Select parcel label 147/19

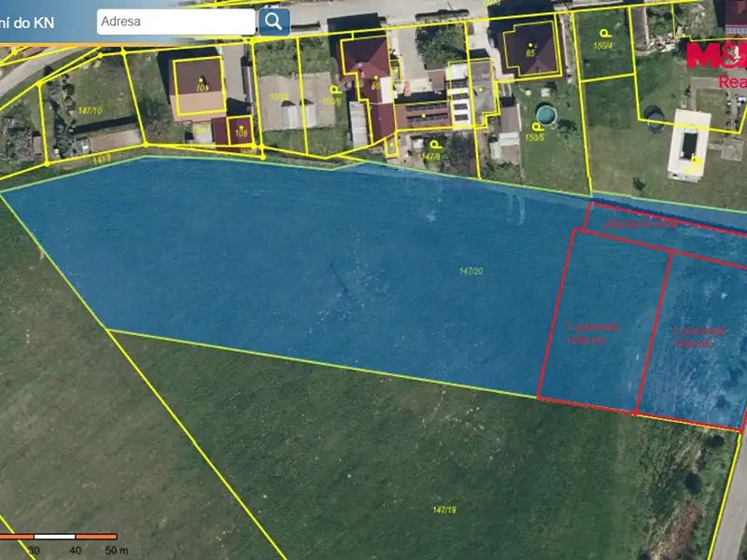pos(444,510)
